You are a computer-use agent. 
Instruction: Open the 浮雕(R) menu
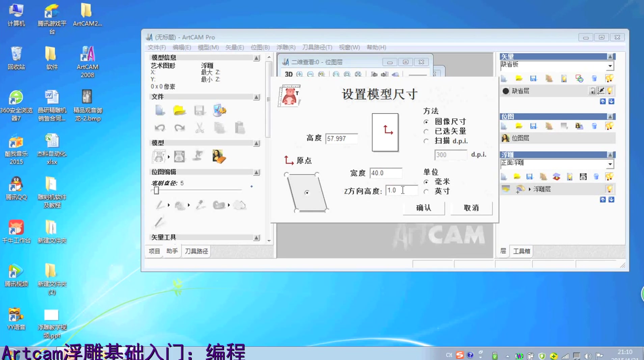286,47
